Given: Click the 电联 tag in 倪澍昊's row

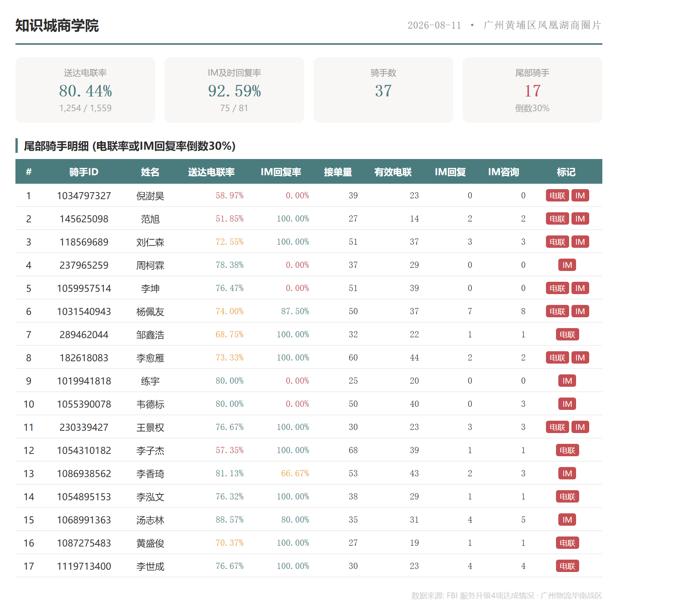Looking at the screenshot, I should point(557,195).
